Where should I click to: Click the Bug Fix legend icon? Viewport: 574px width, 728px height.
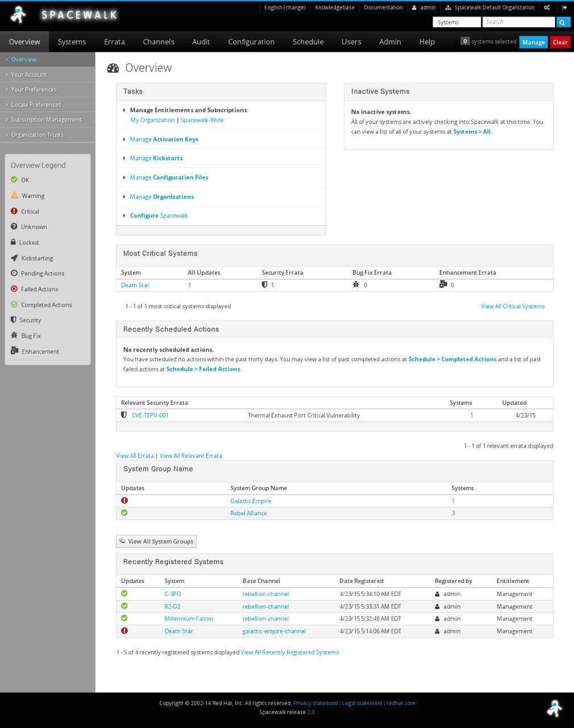[x=14, y=336]
